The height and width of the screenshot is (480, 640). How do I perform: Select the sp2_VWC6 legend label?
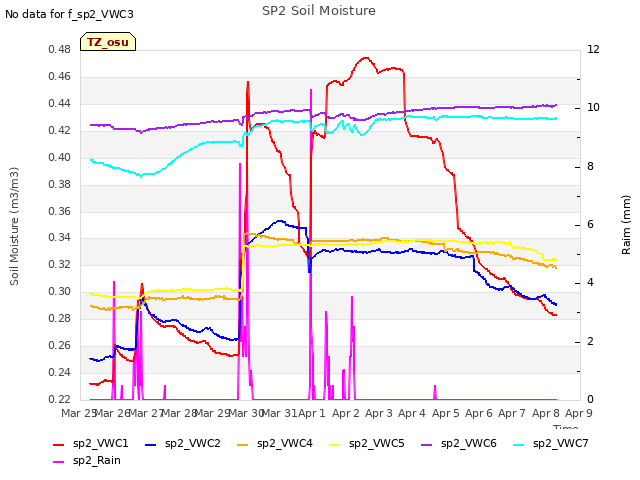(x=469, y=444)
